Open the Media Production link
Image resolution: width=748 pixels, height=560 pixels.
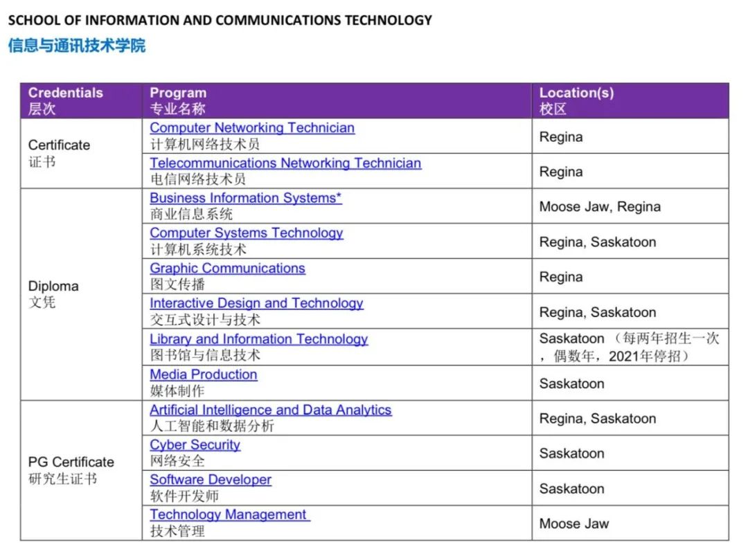click(x=203, y=374)
